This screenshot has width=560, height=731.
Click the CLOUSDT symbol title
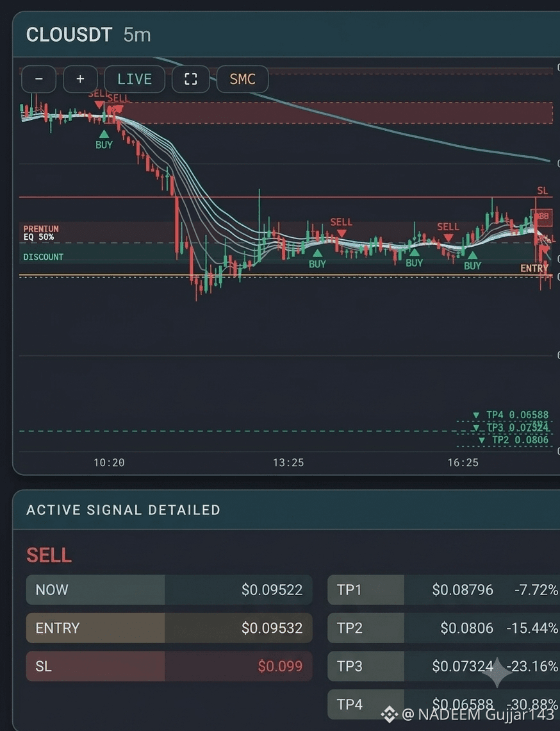tap(69, 35)
